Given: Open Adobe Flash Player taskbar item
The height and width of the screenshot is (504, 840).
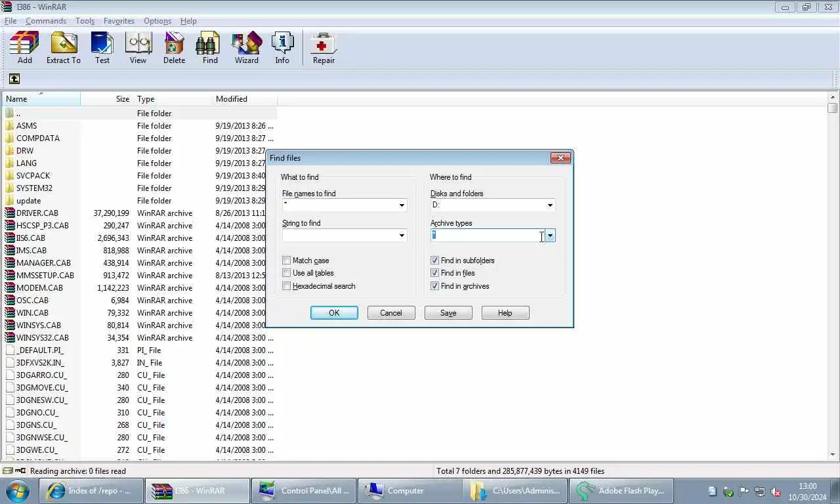Looking at the screenshot, I should click(x=622, y=490).
